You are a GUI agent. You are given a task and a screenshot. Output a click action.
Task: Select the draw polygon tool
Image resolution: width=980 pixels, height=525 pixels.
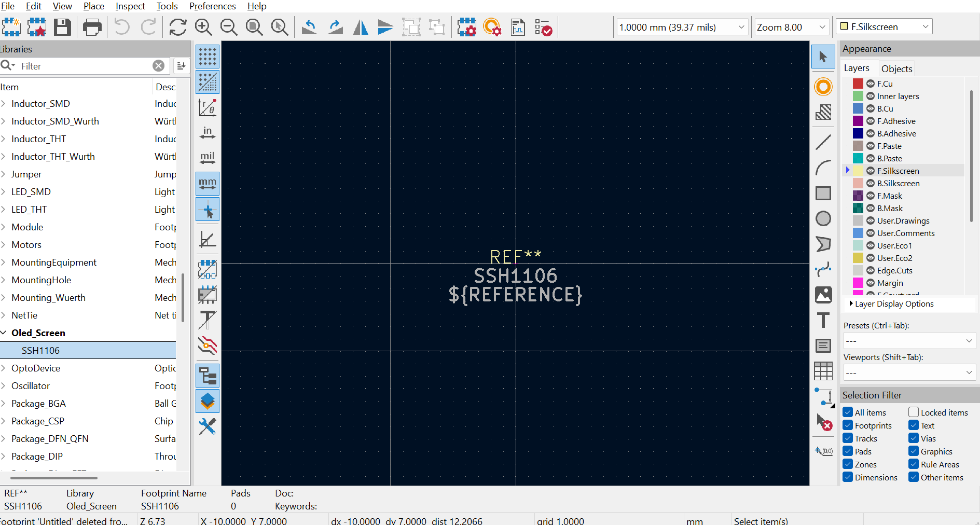(x=823, y=244)
